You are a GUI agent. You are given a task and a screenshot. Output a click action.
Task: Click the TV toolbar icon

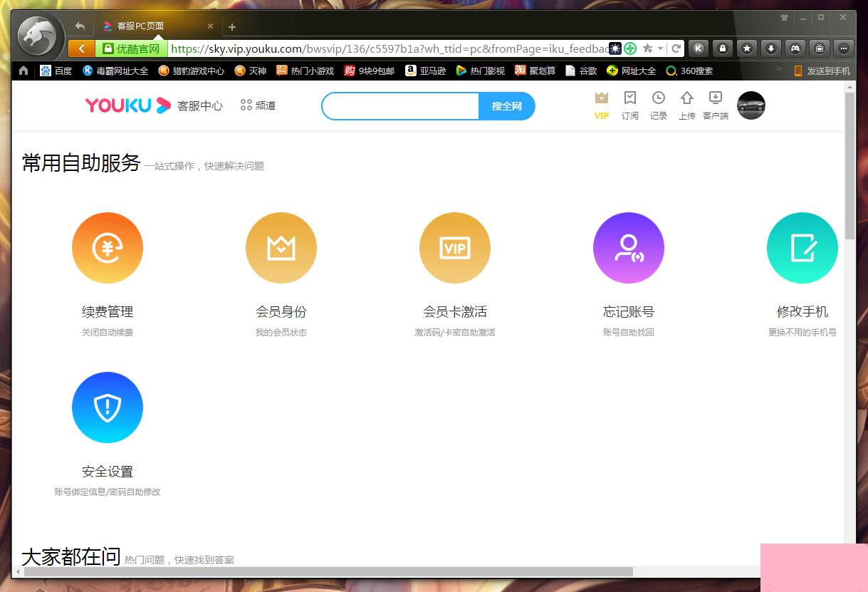point(820,48)
